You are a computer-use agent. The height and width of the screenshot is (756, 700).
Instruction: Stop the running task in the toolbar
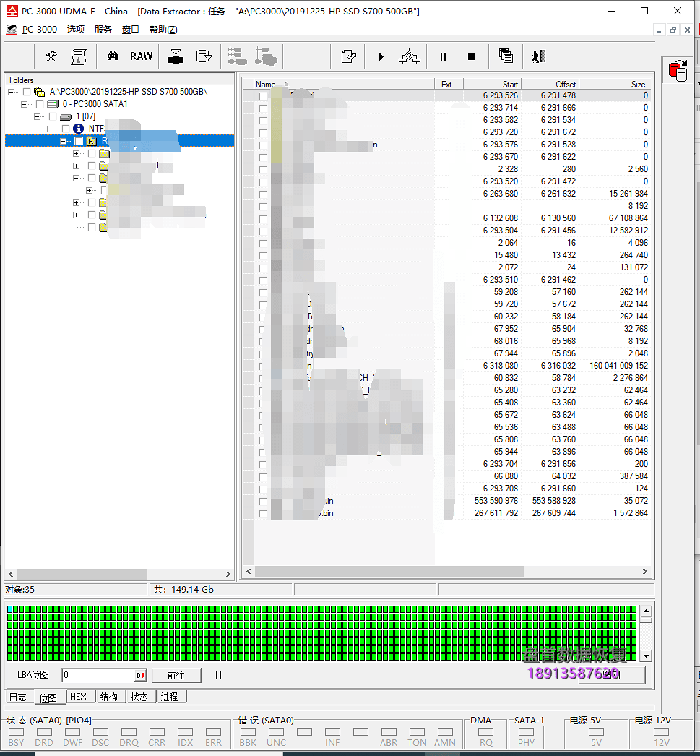pos(472,57)
